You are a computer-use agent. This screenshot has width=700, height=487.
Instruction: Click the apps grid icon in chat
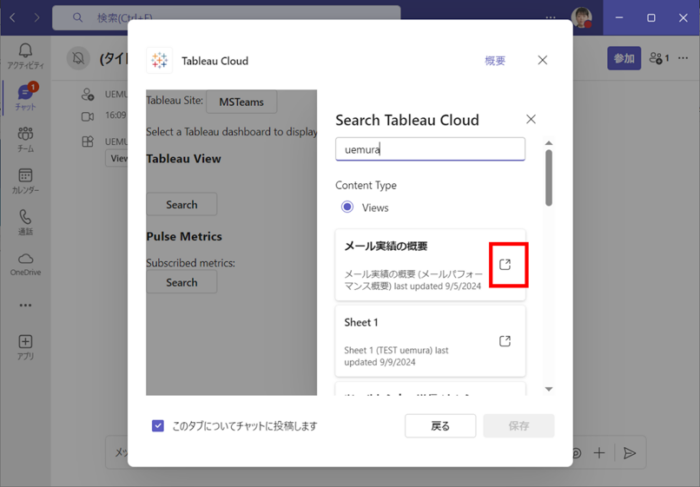88,142
